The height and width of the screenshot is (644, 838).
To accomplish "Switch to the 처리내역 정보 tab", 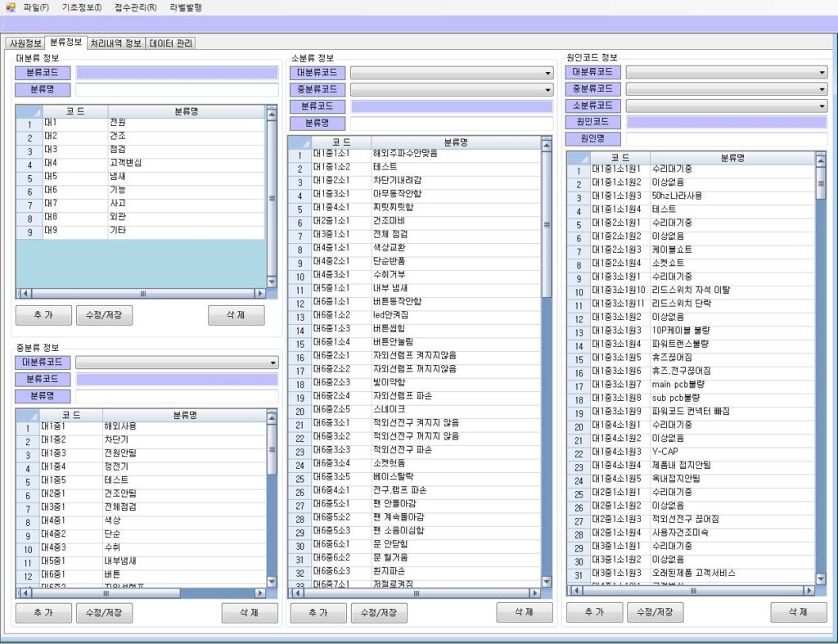I will [115, 43].
